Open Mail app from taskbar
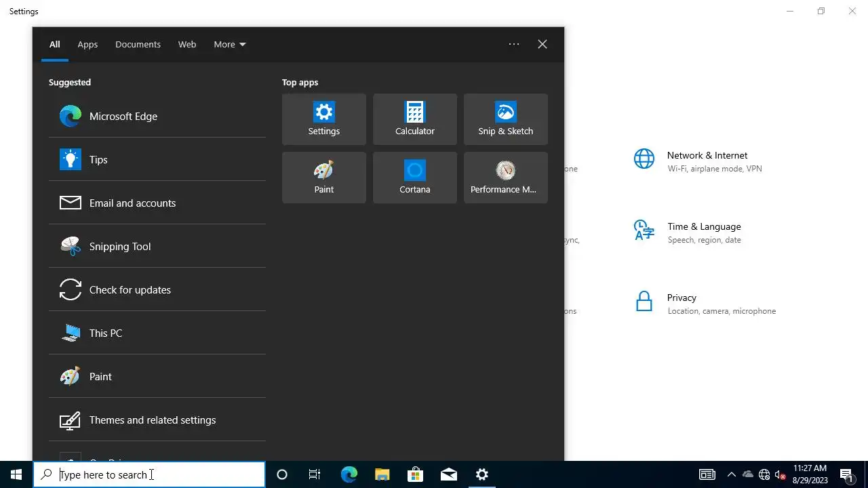 449,474
